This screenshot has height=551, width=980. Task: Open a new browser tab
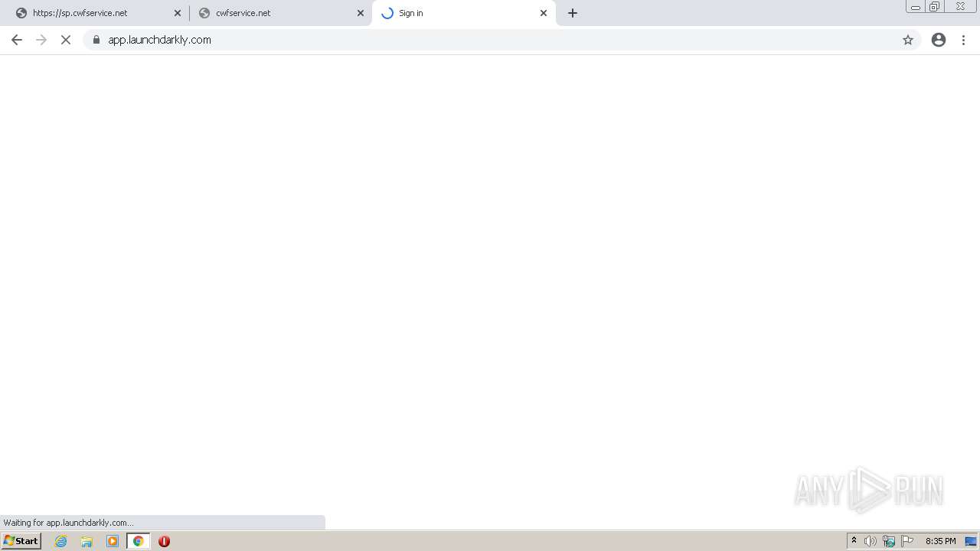click(x=573, y=13)
